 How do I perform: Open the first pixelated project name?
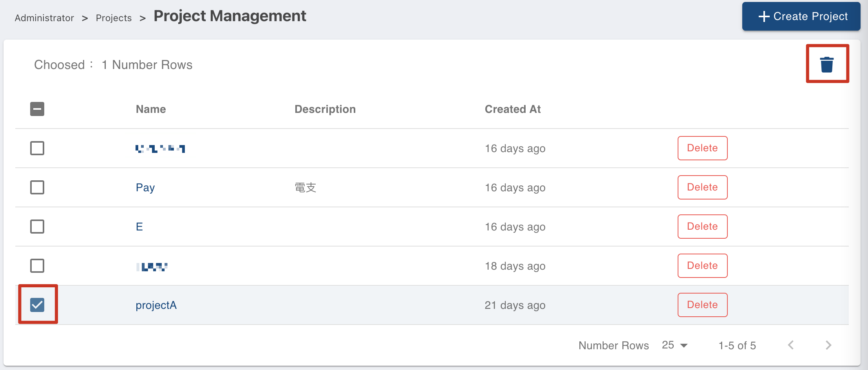point(160,149)
